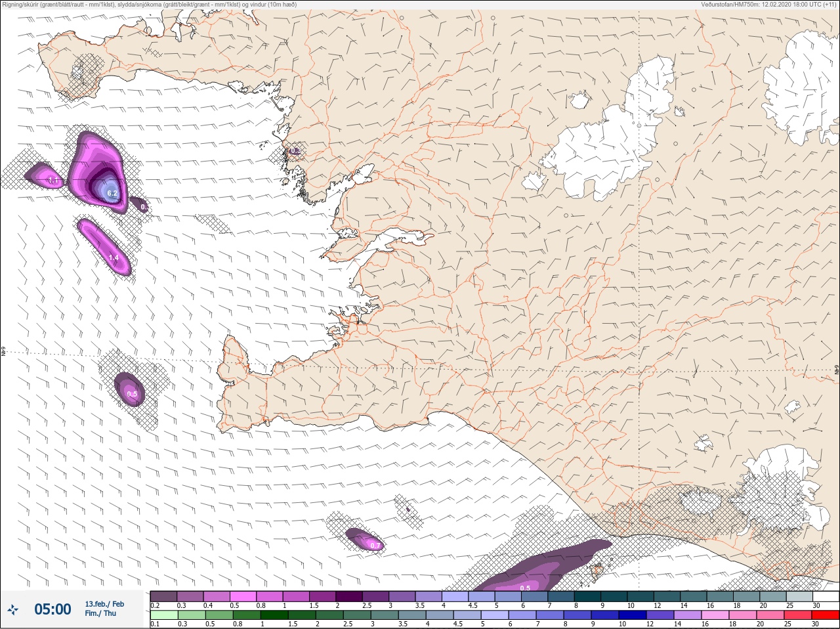The height and width of the screenshot is (629, 840).
Task: Pick palest green 0.1–0.3 swatch in lower legend
Action: [164, 616]
